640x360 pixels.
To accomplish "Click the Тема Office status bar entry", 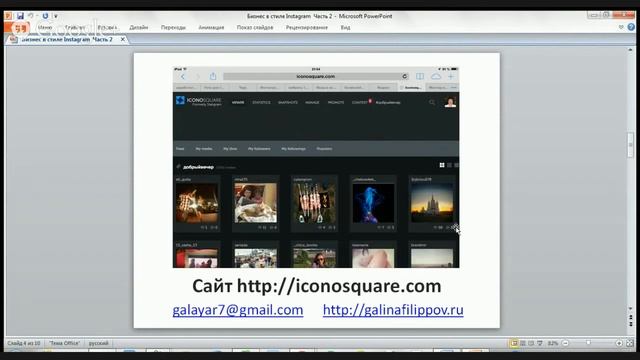I will pyautogui.click(x=64, y=343).
